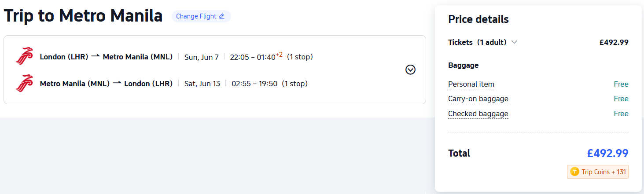Expand flight details with the circled chevron
Viewport: 644px width, 194px height.
click(x=410, y=70)
